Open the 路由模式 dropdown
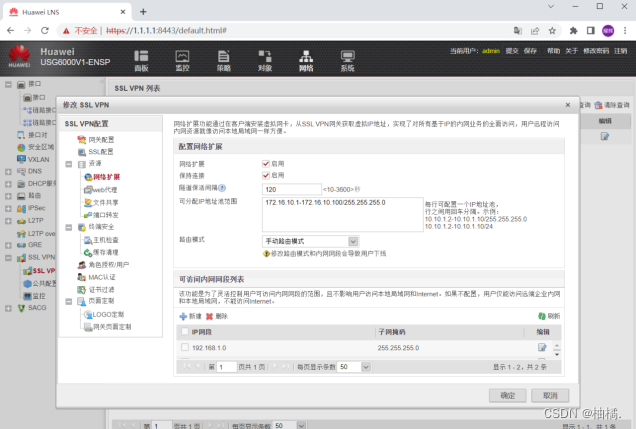This screenshot has height=429, width=636. tap(353, 241)
